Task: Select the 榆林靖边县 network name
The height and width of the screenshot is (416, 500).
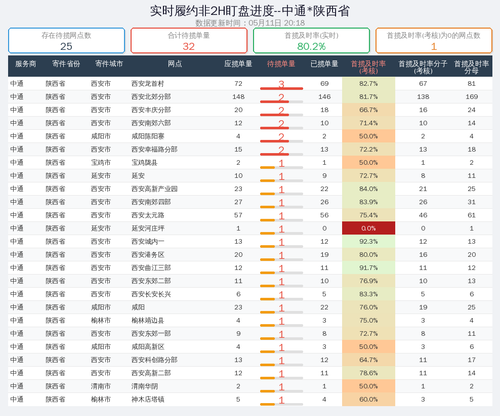Action: click(x=148, y=320)
